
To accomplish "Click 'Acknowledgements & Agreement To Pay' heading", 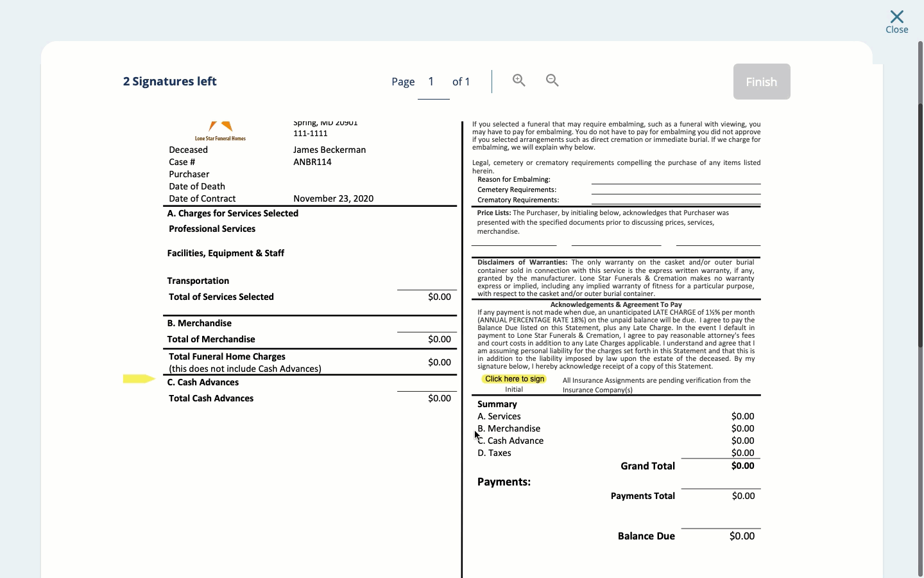I will tap(616, 304).
